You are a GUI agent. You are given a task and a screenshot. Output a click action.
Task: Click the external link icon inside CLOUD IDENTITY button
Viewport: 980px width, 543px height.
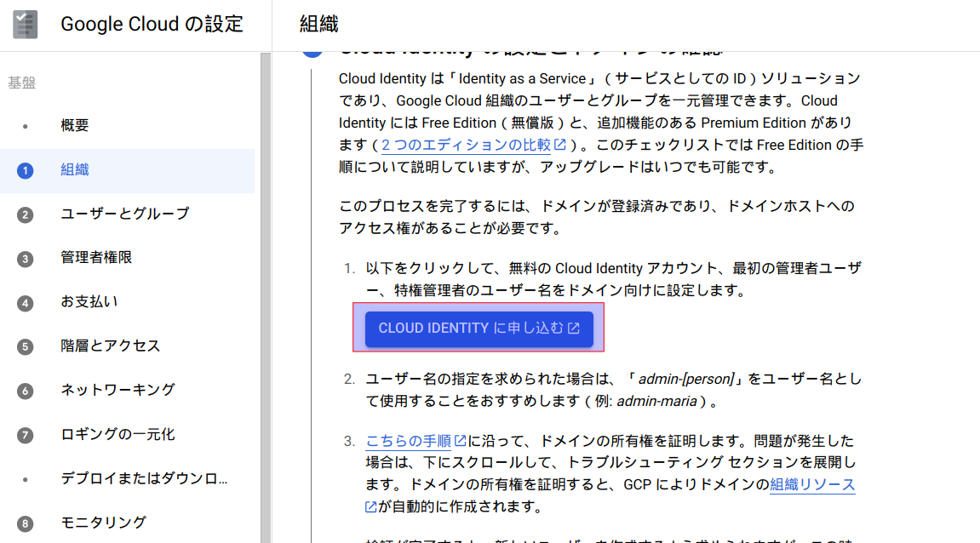[572, 329]
